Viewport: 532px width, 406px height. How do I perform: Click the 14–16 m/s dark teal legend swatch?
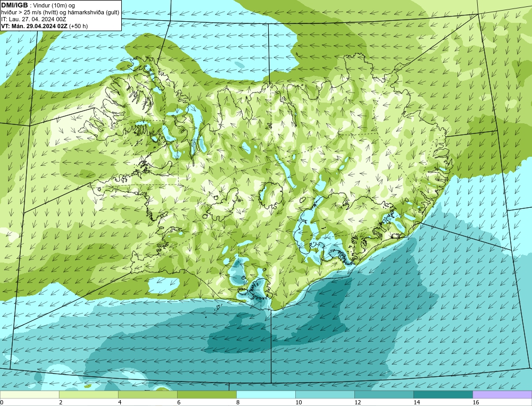point(443,394)
